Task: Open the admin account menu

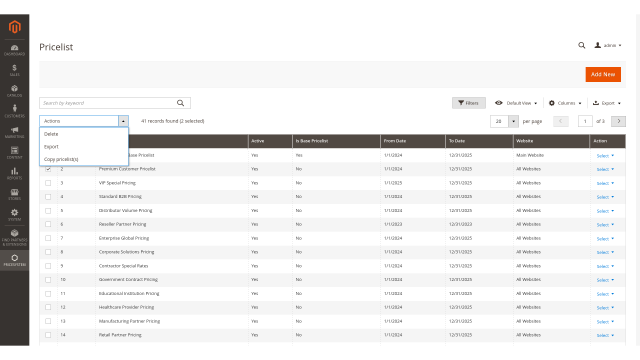Action: (608, 45)
